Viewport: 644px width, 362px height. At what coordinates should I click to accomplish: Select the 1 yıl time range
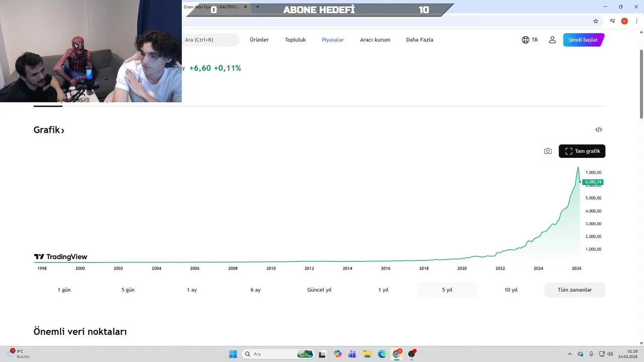(383, 290)
